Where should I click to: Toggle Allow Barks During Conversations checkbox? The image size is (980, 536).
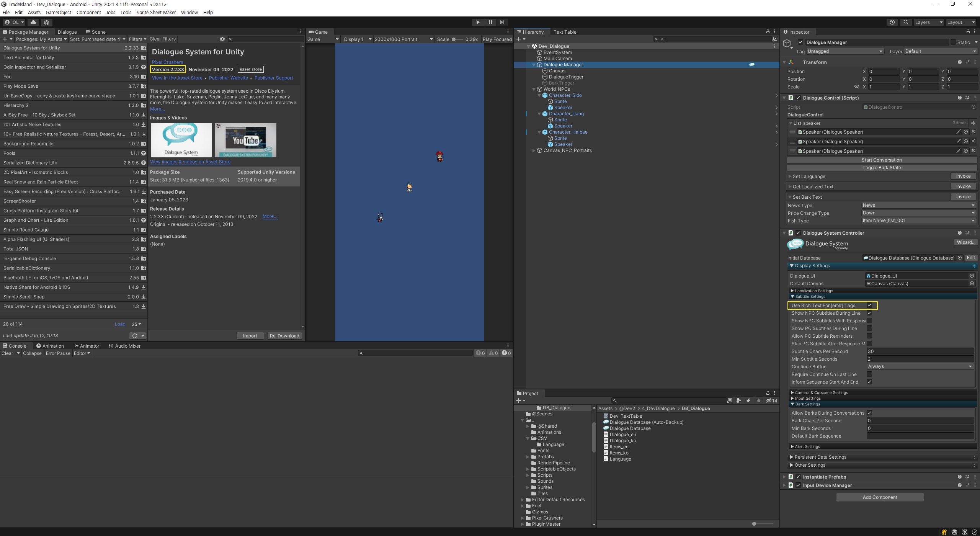[x=869, y=413]
